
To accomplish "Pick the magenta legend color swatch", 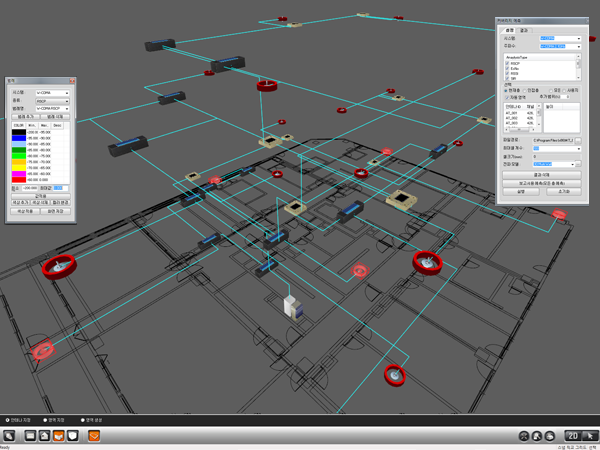I will coord(19,174).
